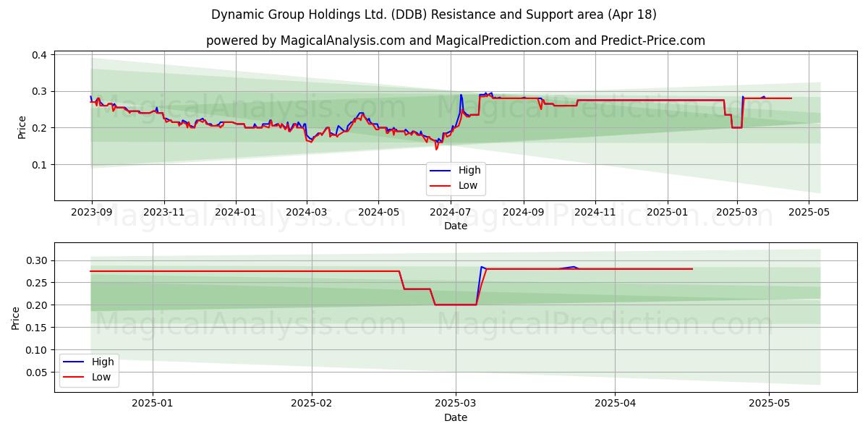
Task: Click the 'Date' x-axis title, bottom chart
Action: tap(456, 417)
